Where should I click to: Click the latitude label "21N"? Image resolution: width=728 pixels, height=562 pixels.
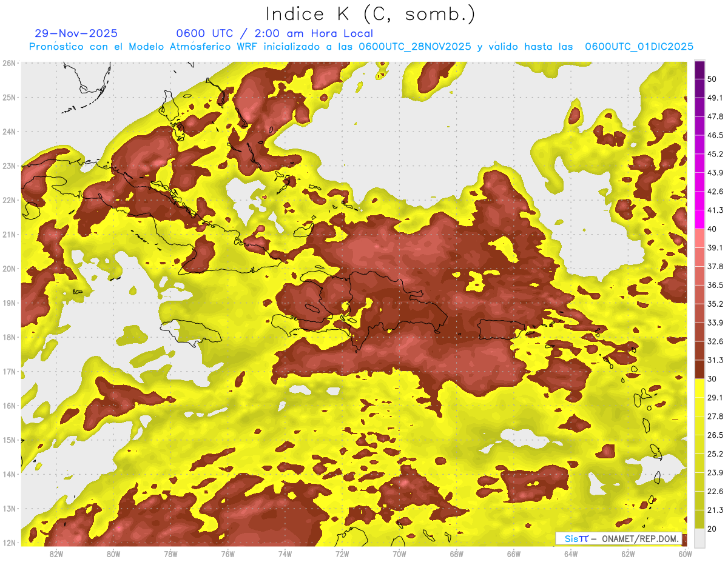pos(8,234)
